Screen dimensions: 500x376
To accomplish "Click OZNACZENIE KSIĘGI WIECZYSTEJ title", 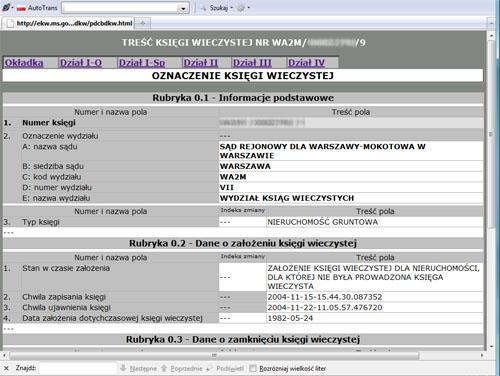I will [243, 76].
